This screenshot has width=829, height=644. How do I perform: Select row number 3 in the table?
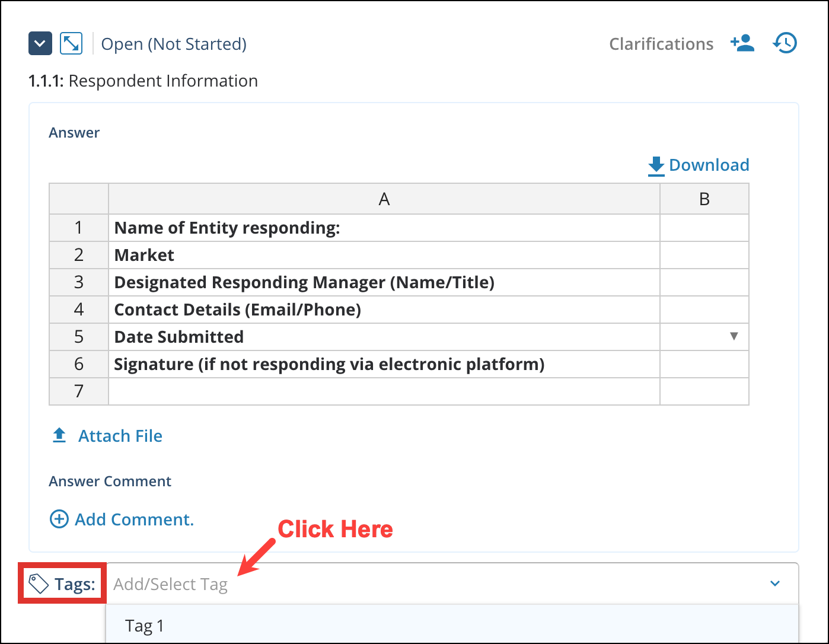78,282
